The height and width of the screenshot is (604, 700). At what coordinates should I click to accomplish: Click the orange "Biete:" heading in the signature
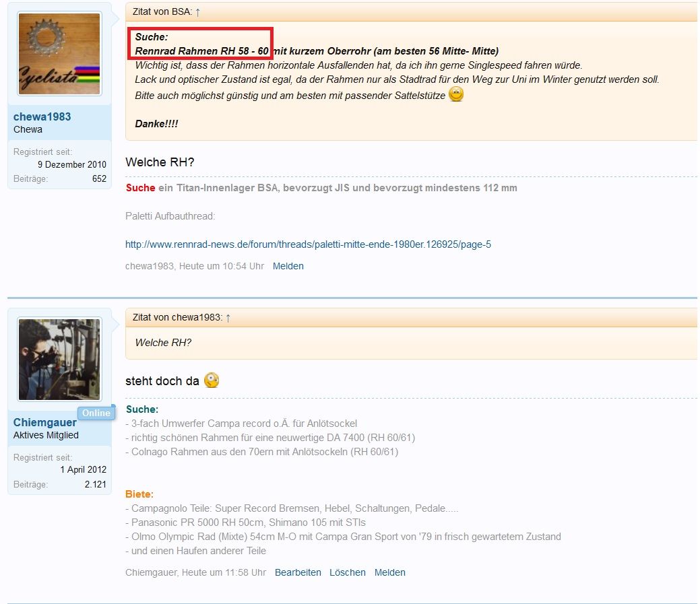(x=139, y=494)
